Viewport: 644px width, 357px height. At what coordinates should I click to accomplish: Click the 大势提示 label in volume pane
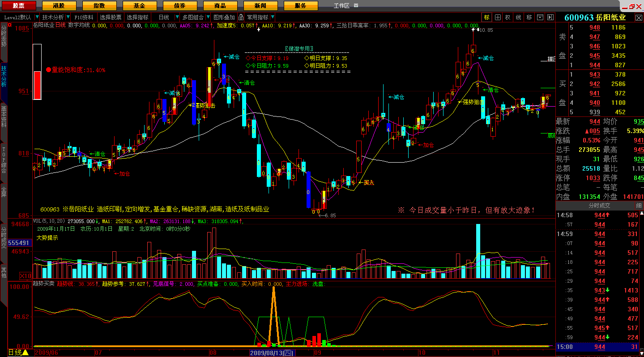tap(47, 238)
